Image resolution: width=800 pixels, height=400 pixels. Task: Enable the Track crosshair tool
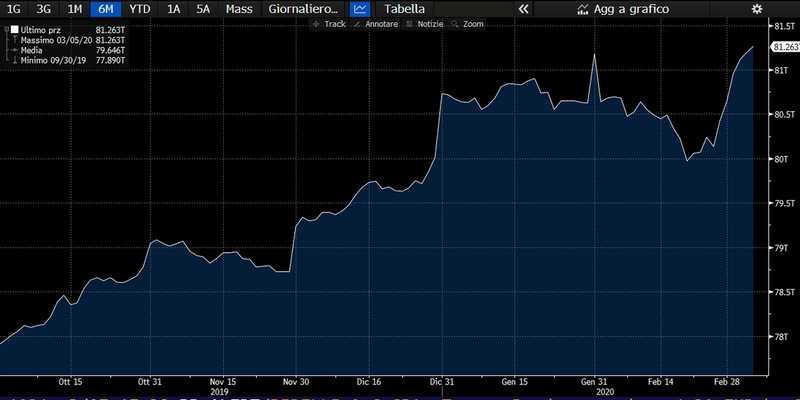(x=329, y=24)
